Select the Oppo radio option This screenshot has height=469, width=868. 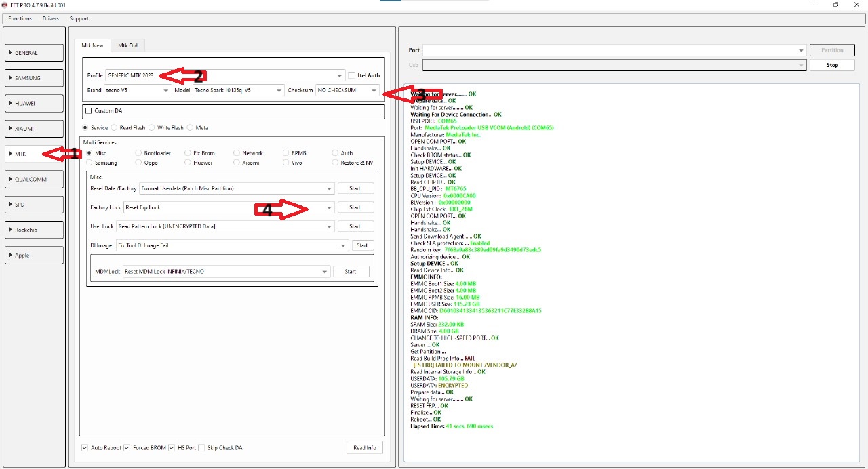coord(138,163)
